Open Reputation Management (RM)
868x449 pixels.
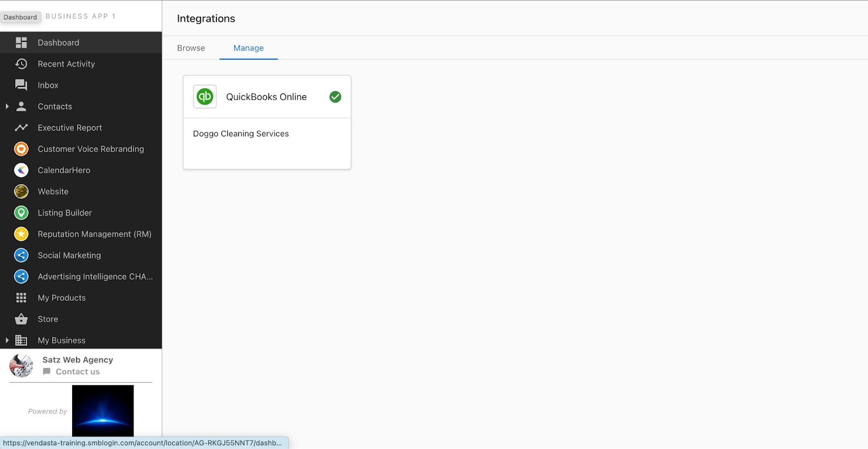[81, 234]
